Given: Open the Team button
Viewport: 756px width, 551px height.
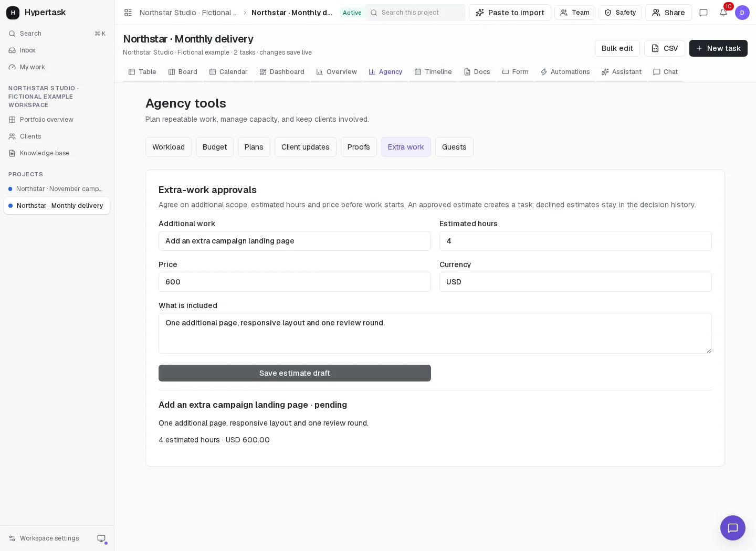Looking at the screenshot, I should tap(575, 13).
